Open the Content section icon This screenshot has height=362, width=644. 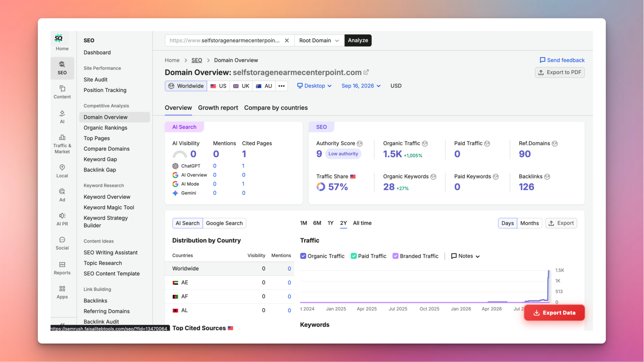[62, 92]
